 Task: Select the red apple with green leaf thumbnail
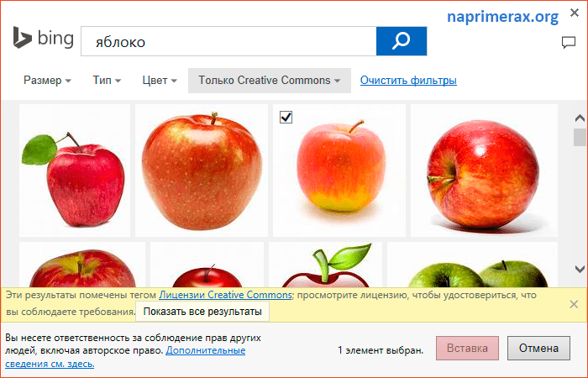[75, 171]
